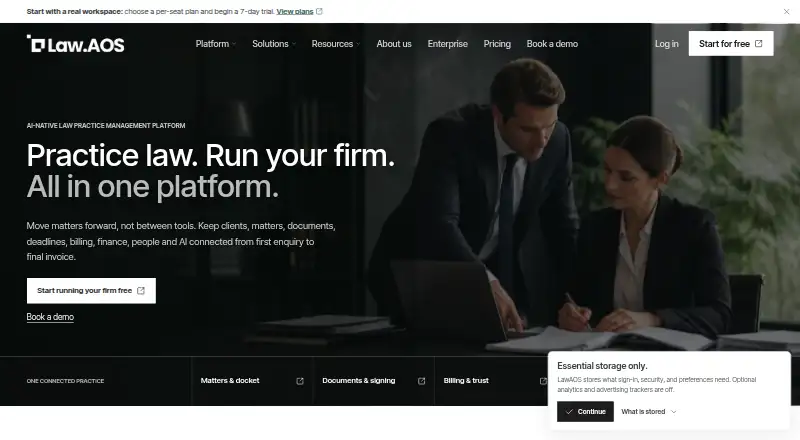The image size is (800, 440).
Task: Expand the Resources menu
Action: (336, 44)
